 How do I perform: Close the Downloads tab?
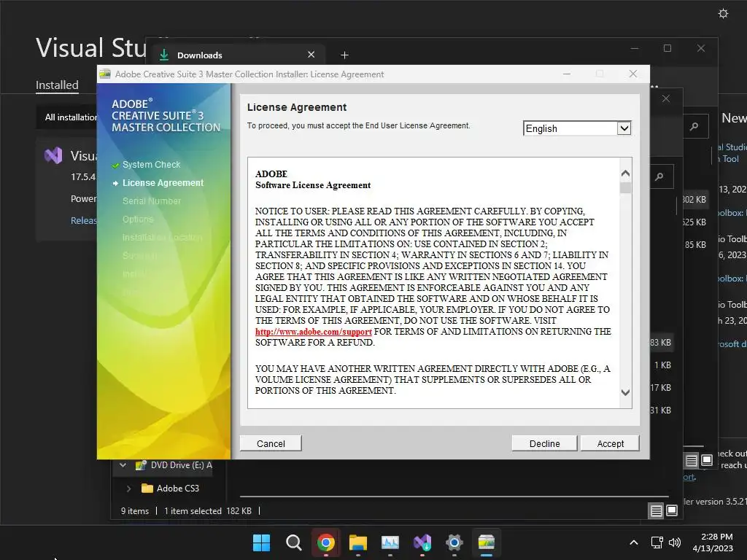coord(311,55)
